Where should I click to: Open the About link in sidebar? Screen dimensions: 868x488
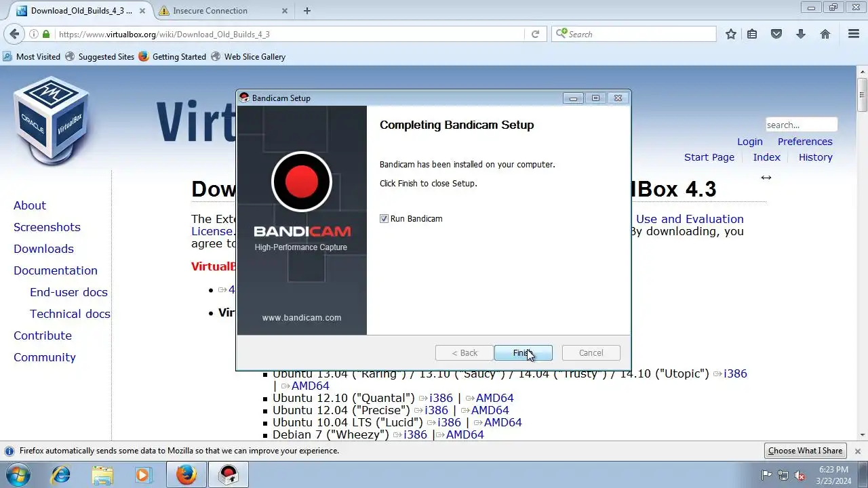pos(30,205)
